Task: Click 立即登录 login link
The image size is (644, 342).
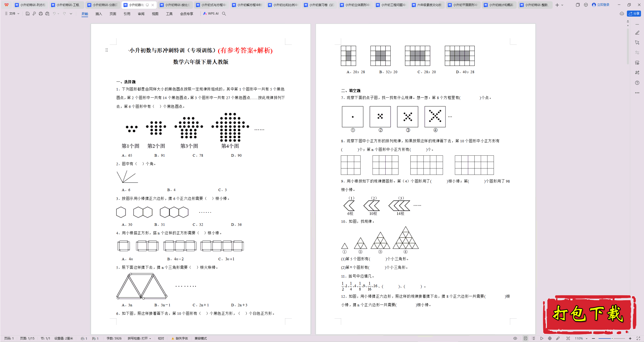Action: pos(601,5)
